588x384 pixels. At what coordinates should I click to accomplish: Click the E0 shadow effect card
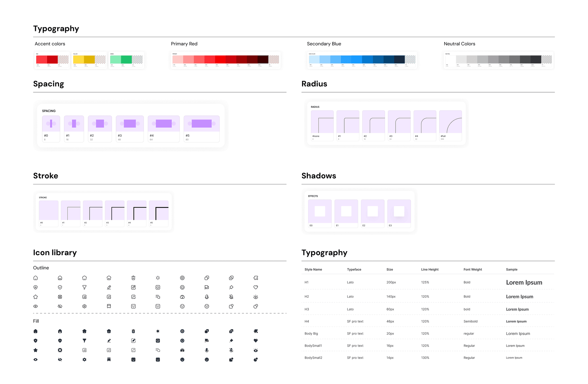pos(320,214)
